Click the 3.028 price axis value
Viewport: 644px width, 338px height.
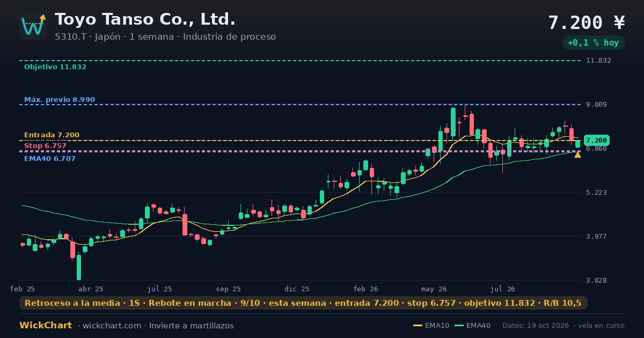[596, 280]
